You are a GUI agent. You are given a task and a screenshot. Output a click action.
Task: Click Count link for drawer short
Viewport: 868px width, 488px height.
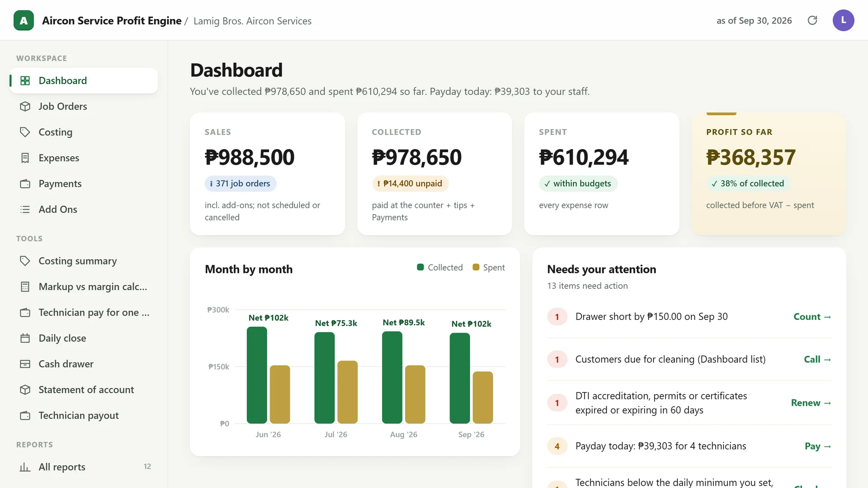pos(812,317)
